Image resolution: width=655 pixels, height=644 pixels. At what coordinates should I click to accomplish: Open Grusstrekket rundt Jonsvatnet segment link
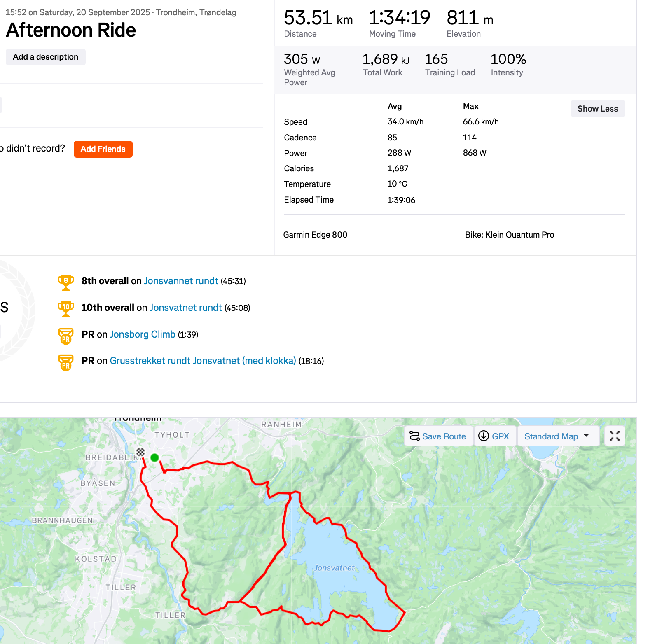[x=203, y=361]
